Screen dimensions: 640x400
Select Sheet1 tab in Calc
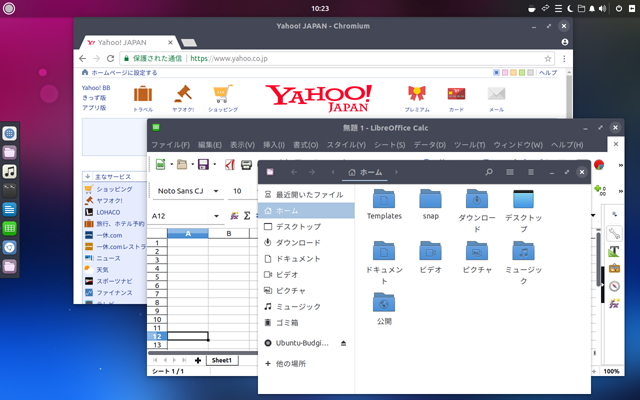pyautogui.click(x=222, y=360)
